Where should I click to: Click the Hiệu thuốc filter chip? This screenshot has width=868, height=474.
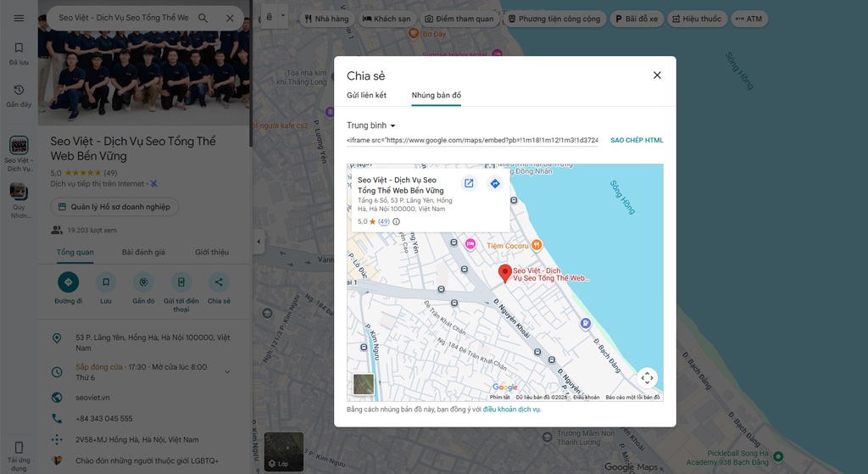point(697,19)
